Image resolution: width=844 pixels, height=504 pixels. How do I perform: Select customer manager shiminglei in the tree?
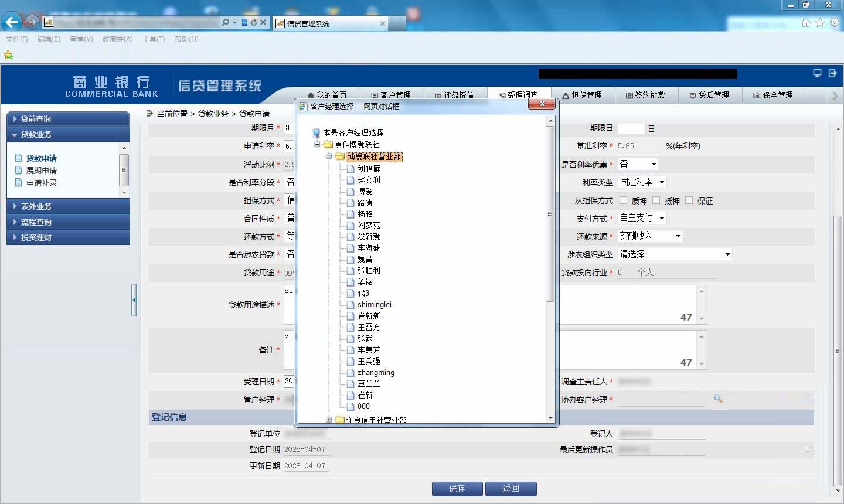375,305
